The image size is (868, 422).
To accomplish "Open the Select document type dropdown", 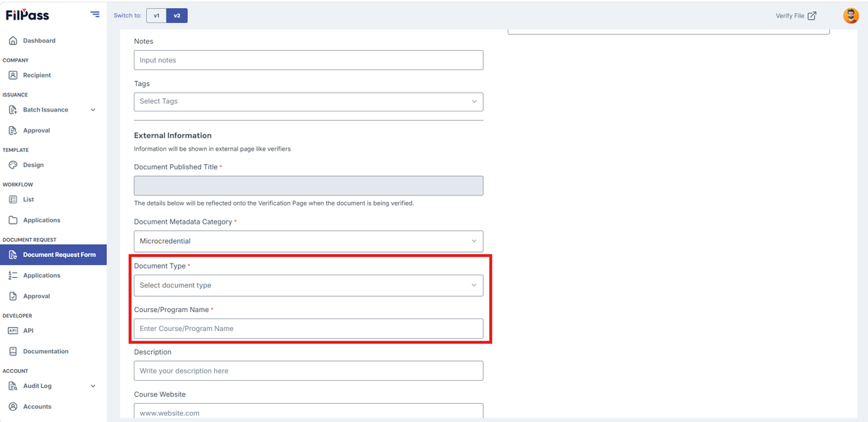I will tap(309, 285).
